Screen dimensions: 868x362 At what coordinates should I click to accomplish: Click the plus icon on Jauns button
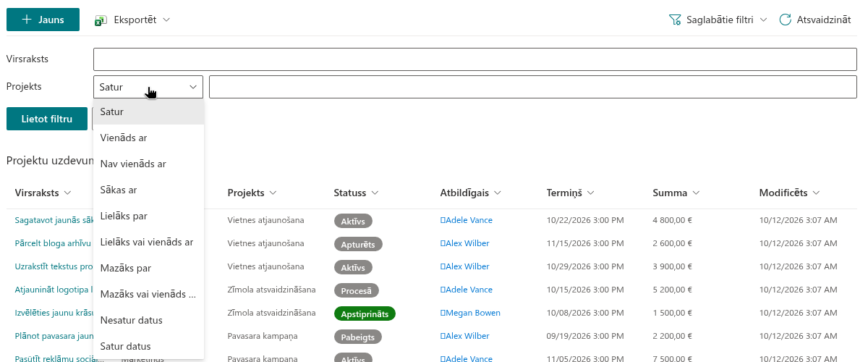tap(27, 20)
